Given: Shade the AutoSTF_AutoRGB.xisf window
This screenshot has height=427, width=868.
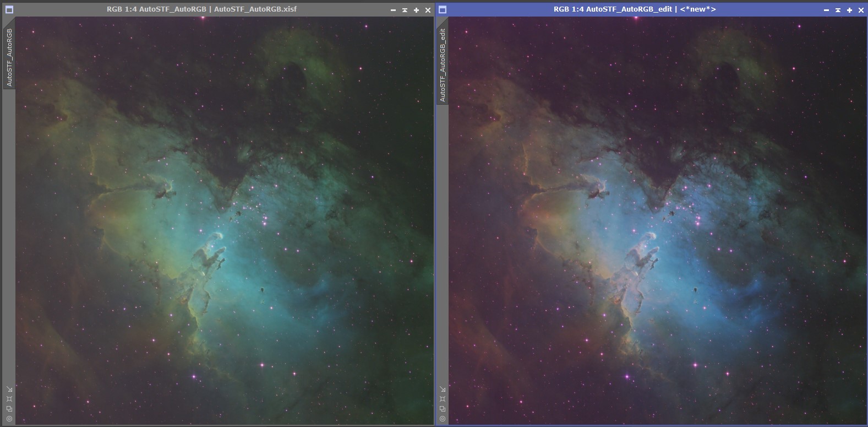Looking at the screenshot, I should click(405, 10).
